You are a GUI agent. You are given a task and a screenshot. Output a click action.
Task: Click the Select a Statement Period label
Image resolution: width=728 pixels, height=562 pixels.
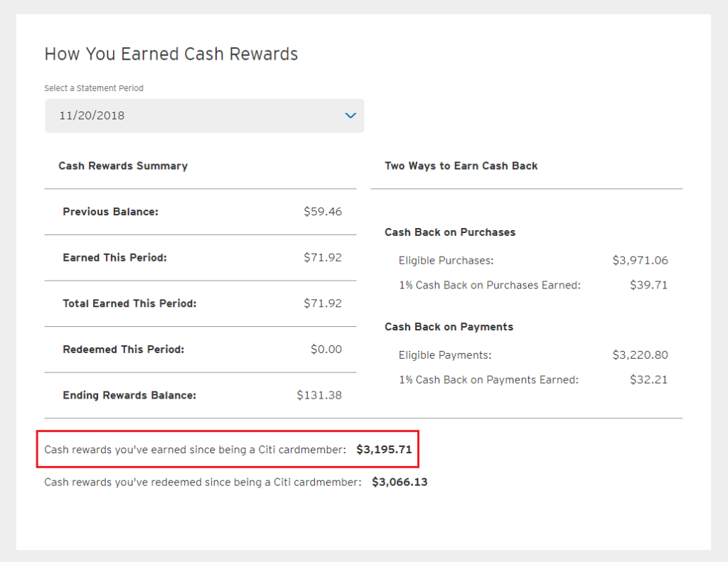[94, 88]
